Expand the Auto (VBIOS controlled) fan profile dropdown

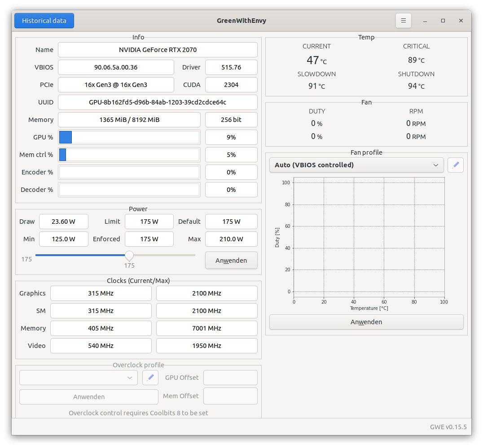(x=356, y=165)
